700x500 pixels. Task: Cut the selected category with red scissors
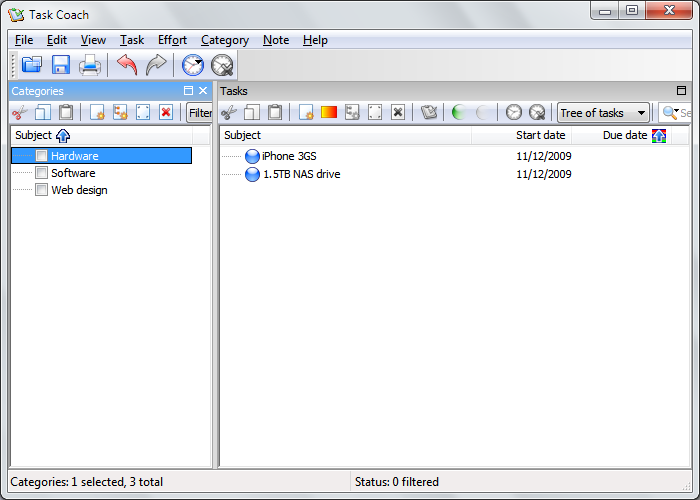tap(20, 112)
